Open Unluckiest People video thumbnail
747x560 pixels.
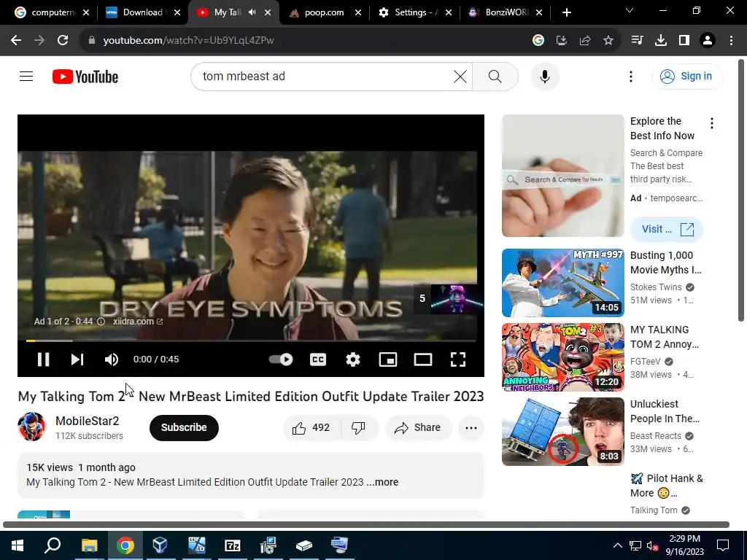pos(562,432)
